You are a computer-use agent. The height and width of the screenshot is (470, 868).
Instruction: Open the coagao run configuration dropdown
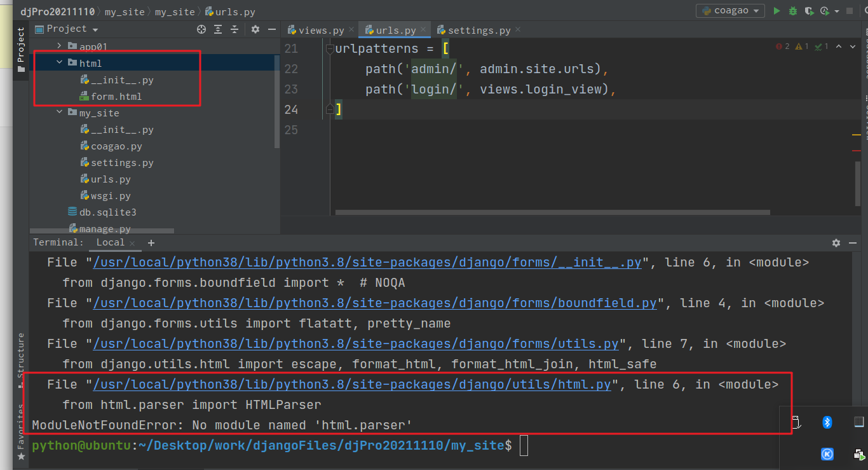[x=730, y=11]
